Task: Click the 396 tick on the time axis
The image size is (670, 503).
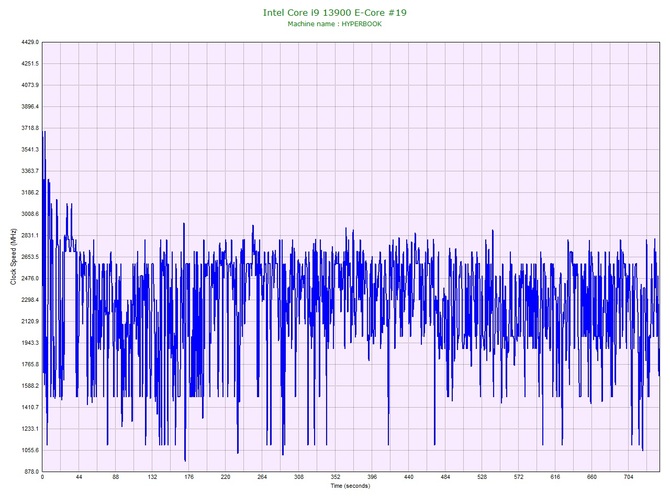Action: click(372, 477)
